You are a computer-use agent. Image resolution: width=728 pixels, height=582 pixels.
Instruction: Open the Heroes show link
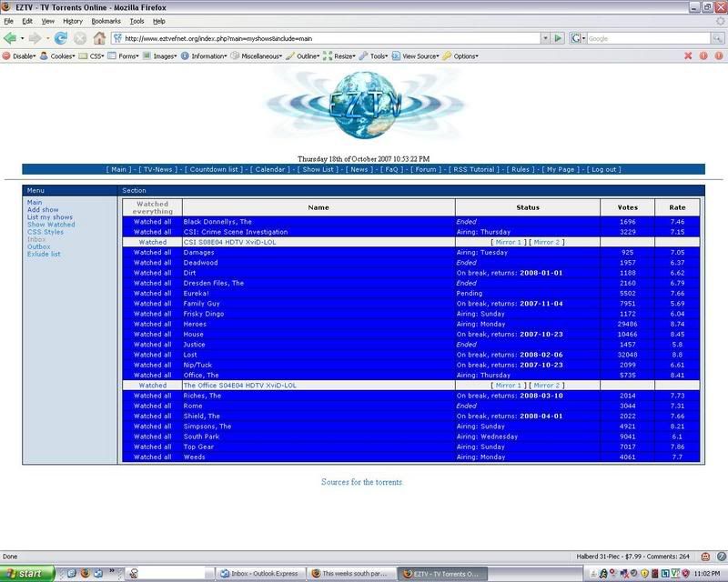click(195, 324)
